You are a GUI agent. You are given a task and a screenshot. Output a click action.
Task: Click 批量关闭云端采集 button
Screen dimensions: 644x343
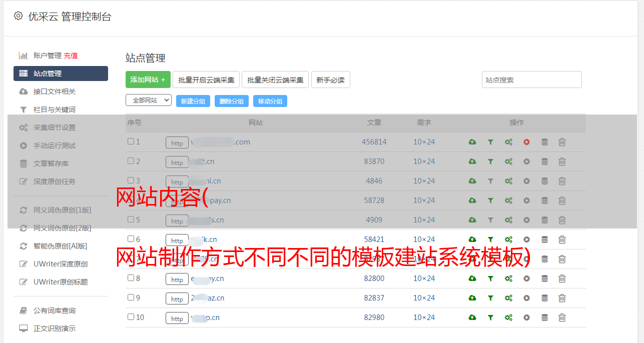pyautogui.click(x=275, y=79)
